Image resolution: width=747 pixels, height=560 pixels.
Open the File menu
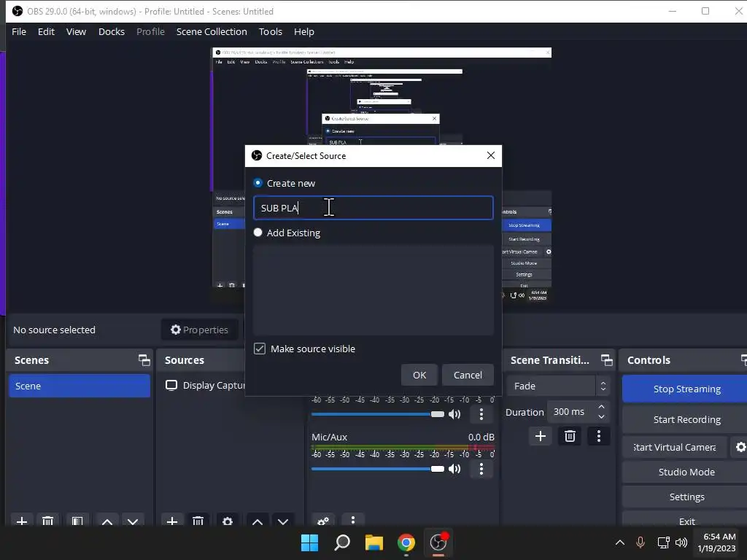(x=19, y=31)
